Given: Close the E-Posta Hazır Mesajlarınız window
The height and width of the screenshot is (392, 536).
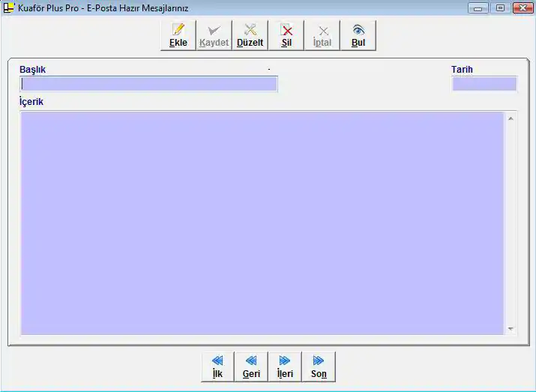Looking at the screenshot, I should pos(522,7).
